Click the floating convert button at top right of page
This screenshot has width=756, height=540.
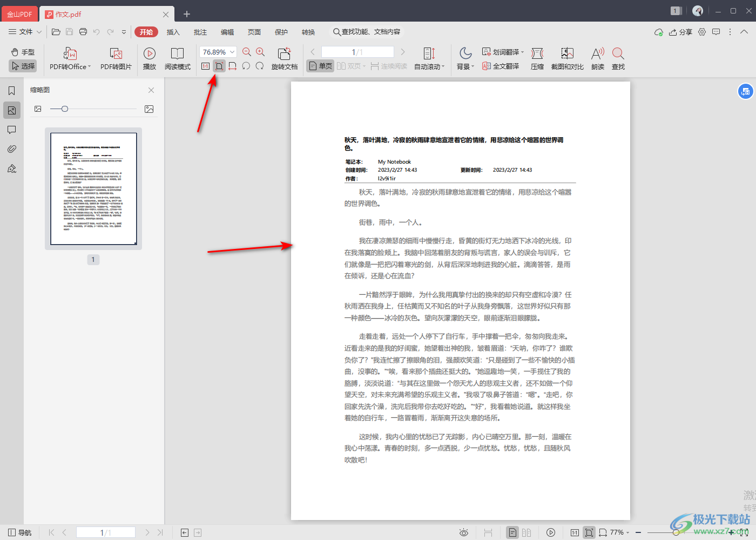coord(746,91)
